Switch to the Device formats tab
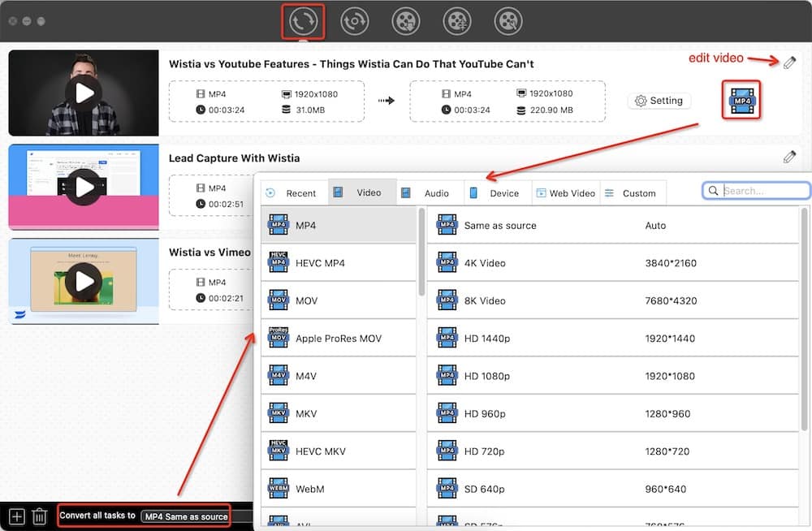Image resolution: width=812 pixels, height=531 pixels. click(499, 192)
